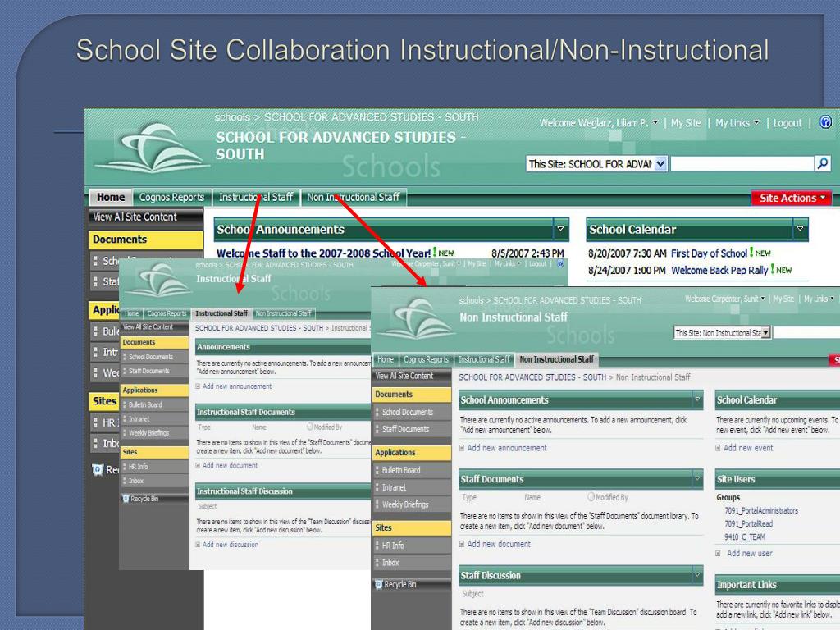Viewport: 840px width, 630px height.
Task: Click plus icon beside Add new discussion, Instructional
Action: 198,545
